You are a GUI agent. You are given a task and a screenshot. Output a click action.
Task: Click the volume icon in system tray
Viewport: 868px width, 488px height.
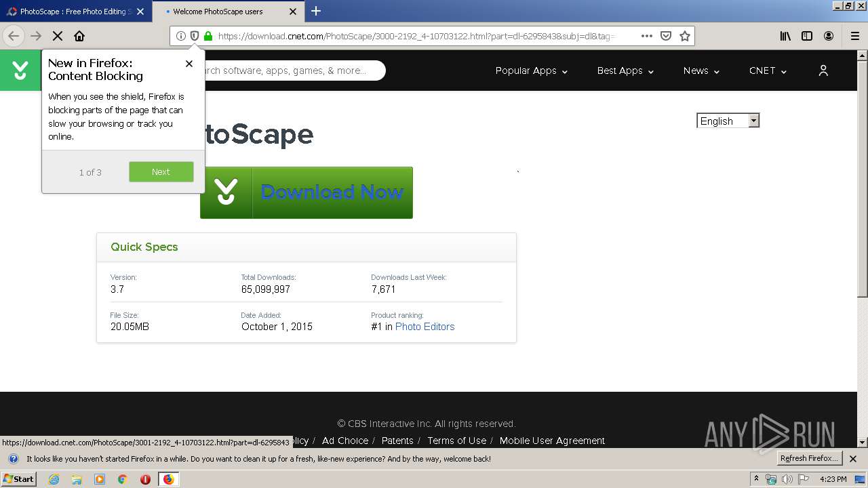pyautogui.click(x=787, y=479)
